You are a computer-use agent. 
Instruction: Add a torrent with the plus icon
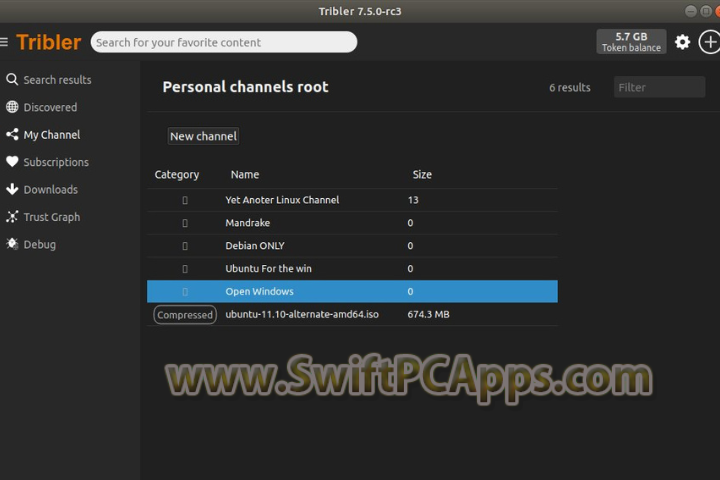point(709,42)
